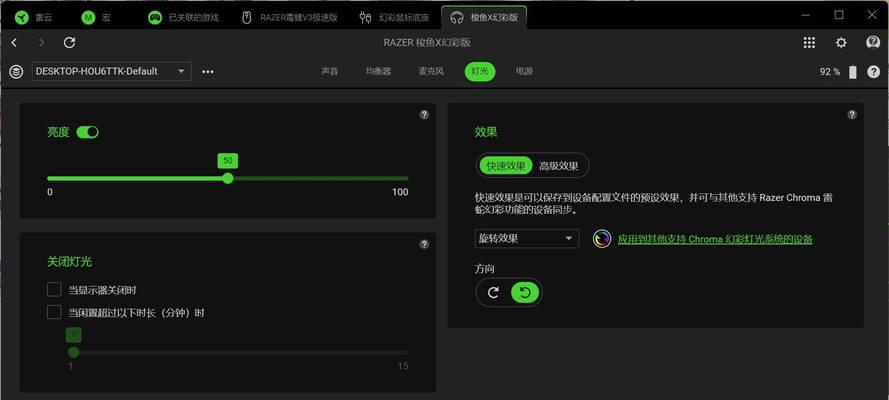The image size is (889, 400).
Task: Click the idle time slider handle
Action: coord(74,352)
